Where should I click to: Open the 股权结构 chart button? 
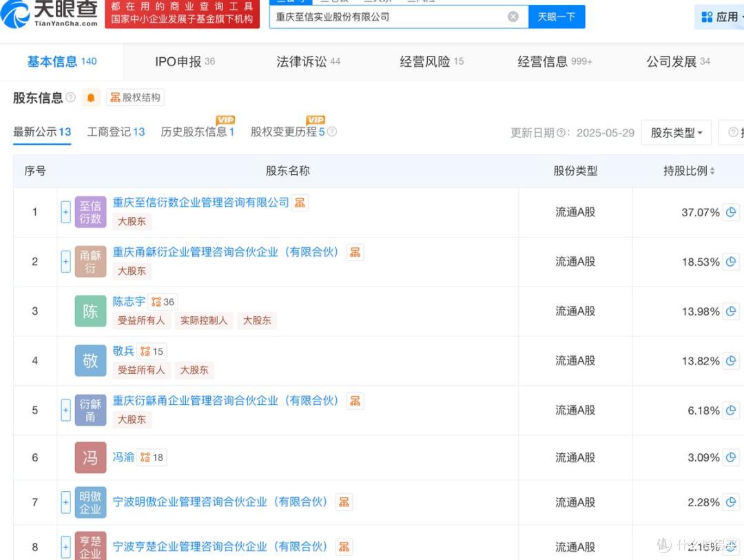point(135,97)
